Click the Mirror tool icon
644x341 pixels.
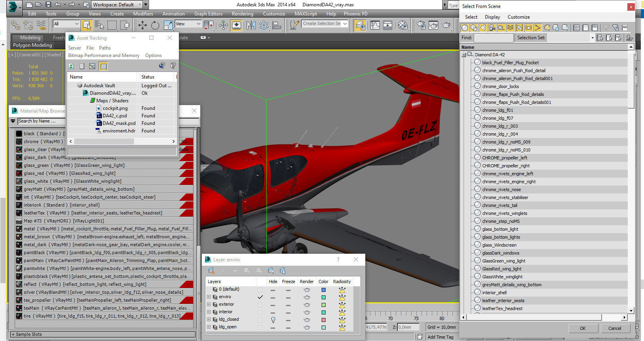251,25
